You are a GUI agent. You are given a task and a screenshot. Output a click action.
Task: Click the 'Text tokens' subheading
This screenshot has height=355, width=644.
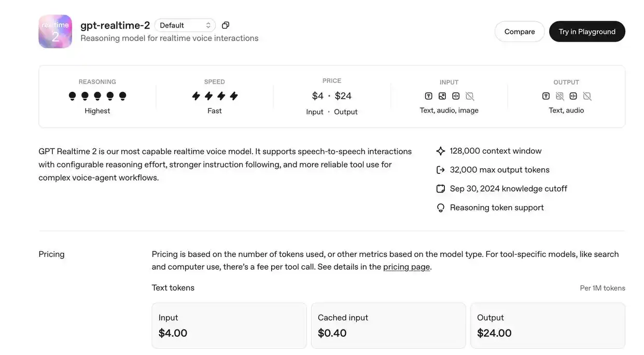pyautogui.click(x=173, y=288)
